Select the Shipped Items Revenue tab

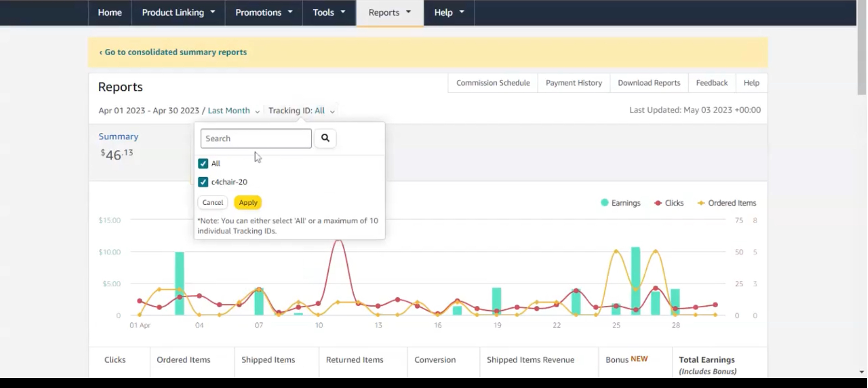[530, 360]
